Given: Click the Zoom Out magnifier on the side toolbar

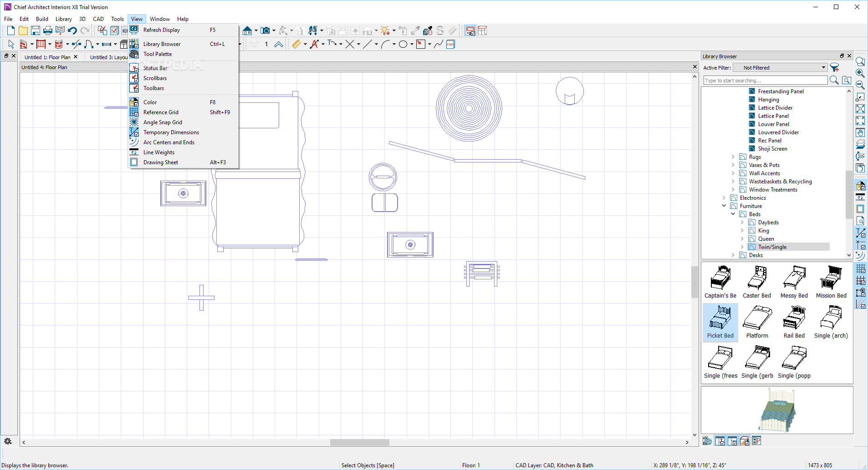Looking at the screenshot, I should point(860,85).
